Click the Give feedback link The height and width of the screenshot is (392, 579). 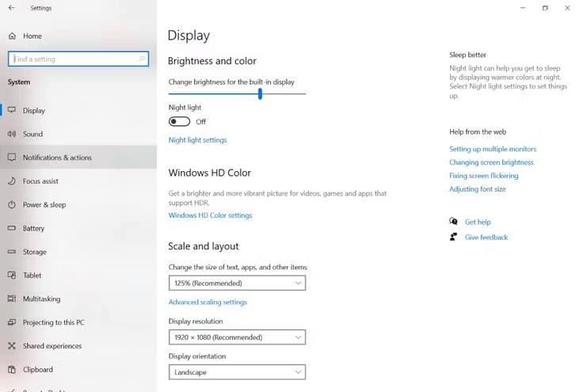486,238
